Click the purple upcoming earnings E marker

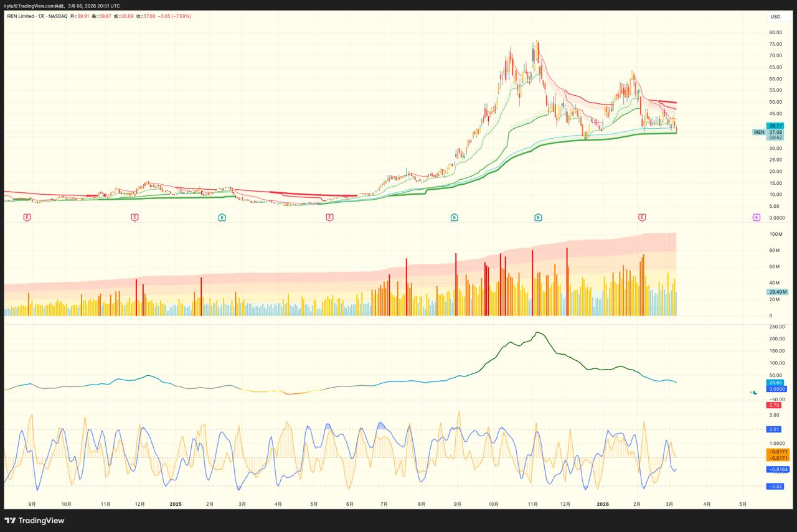click(756, 217)
